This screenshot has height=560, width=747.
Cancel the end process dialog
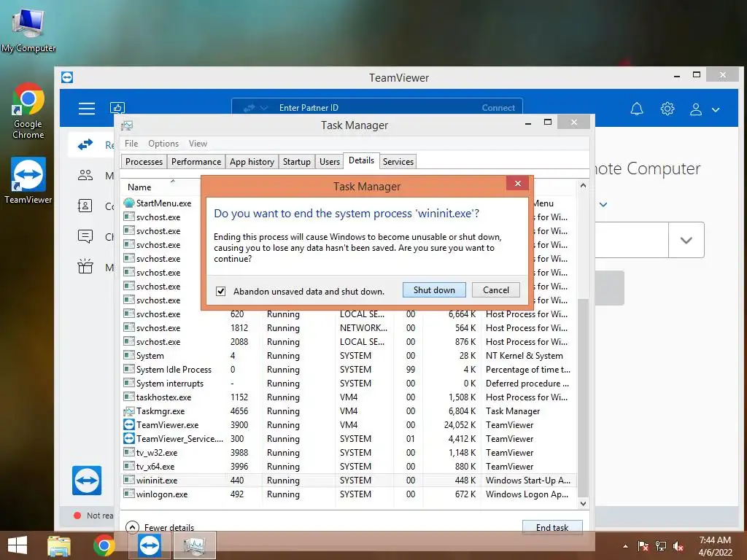tap(495, 290)
